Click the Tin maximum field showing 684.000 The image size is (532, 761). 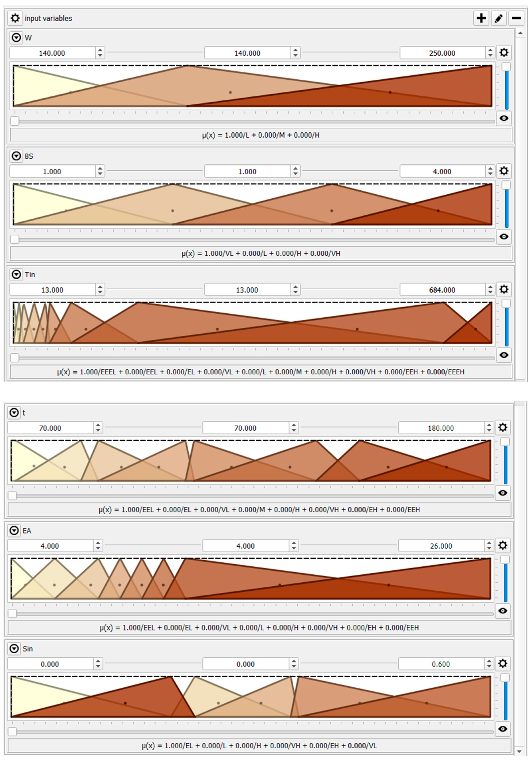click(442, 290)
